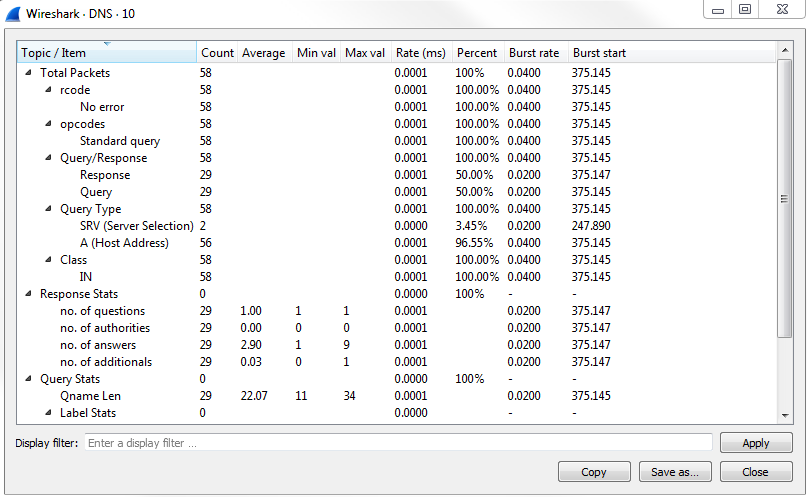Click the Max val 9 cell
Image resolution: width=807 pixels, height=497 pixels.
pyautogui.click(x=346, y=344)
